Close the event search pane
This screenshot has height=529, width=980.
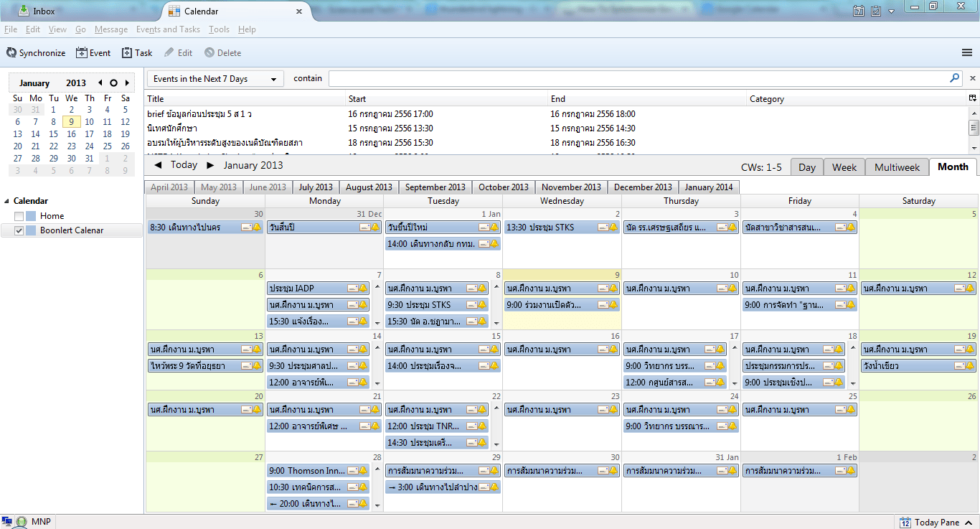(x=973, y=78)
